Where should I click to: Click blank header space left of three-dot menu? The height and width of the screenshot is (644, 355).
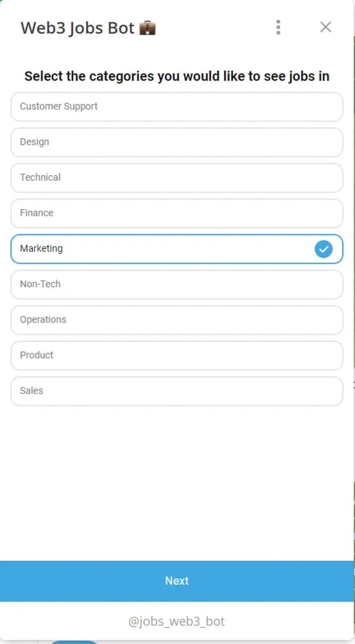214,28
